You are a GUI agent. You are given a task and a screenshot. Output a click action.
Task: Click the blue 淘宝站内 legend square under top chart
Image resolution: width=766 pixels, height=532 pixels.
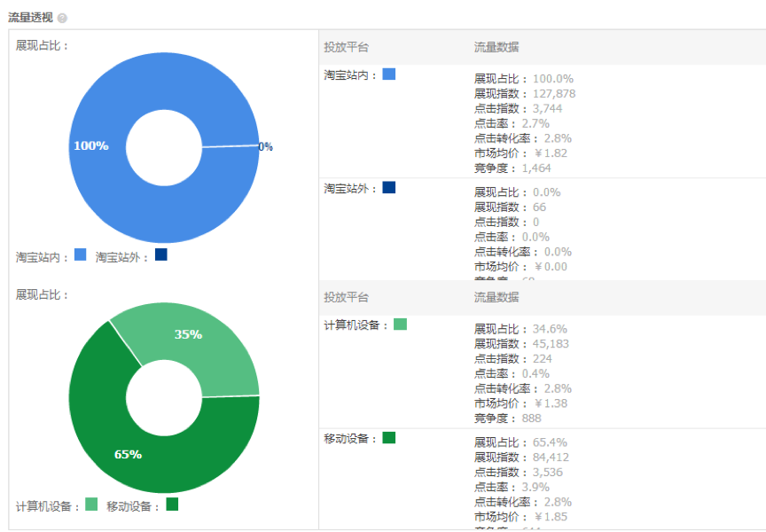coord(80,254)
